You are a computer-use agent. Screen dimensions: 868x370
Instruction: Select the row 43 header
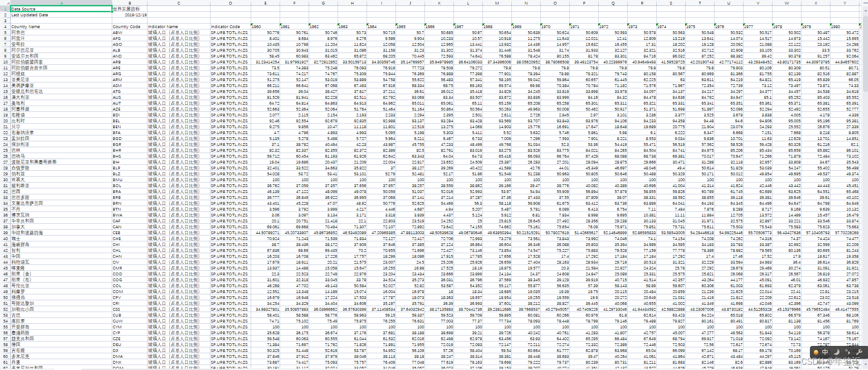(5, 256)
